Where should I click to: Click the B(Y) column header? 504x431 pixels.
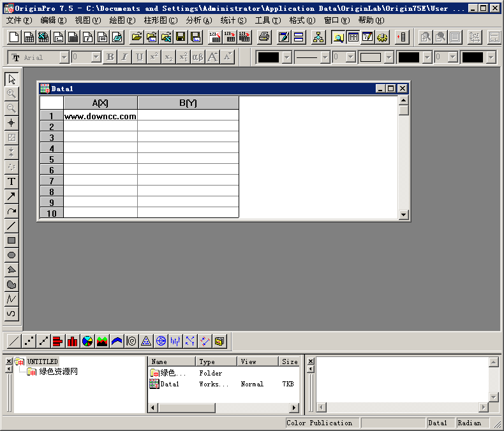point(188,103)
